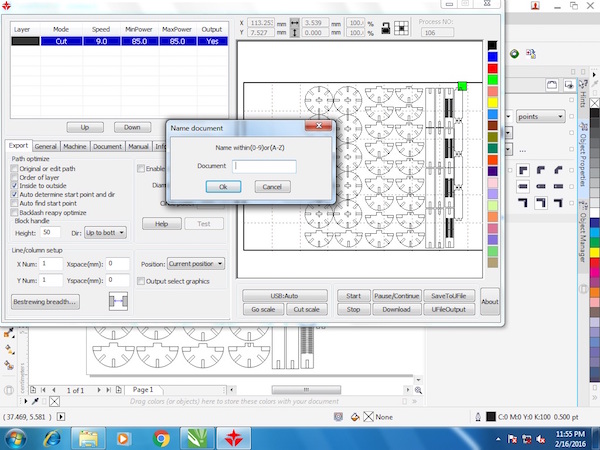Click the lock aspect ratio icon
Screen dimensions: 600x450
386,28
